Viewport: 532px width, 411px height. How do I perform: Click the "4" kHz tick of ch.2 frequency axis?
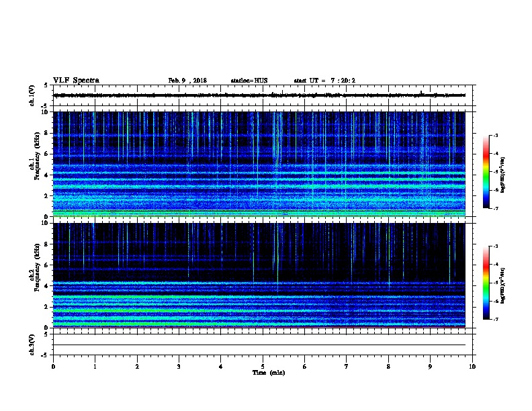46,286
